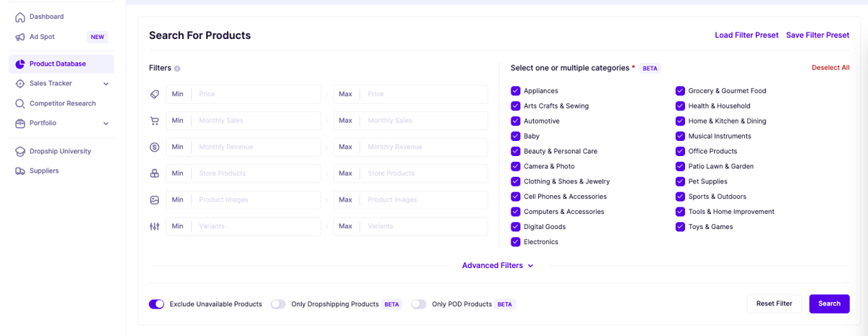868x336 pixels.
Task: Click the Search button
Action: (x=829, y=303)
